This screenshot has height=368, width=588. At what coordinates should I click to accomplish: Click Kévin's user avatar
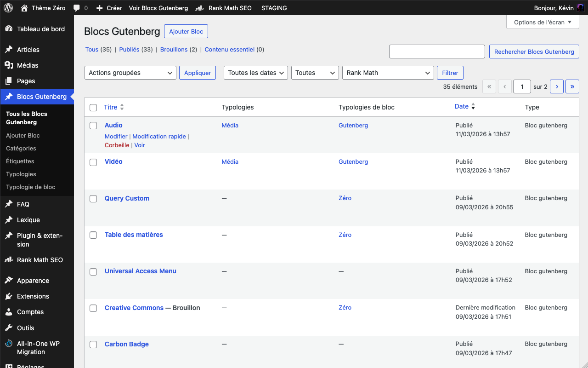[x=581, y=8]
